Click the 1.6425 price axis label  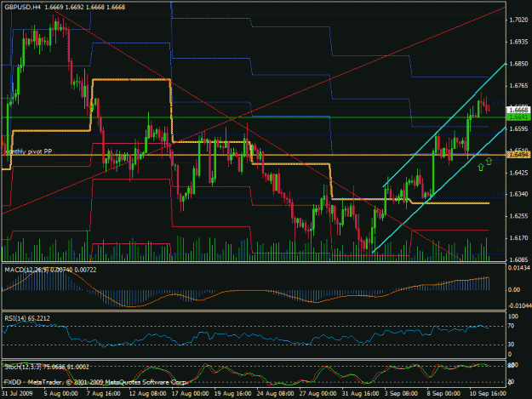click(x=518, y=173)
